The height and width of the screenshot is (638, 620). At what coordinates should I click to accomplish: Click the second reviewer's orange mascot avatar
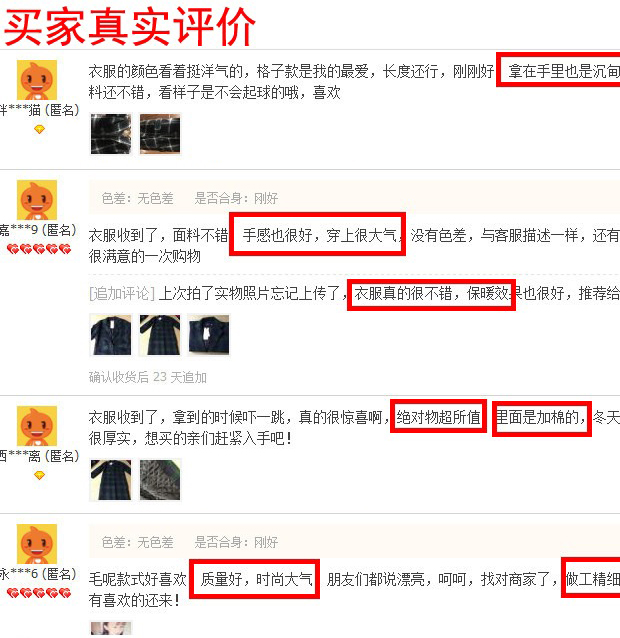coord(37,200)
